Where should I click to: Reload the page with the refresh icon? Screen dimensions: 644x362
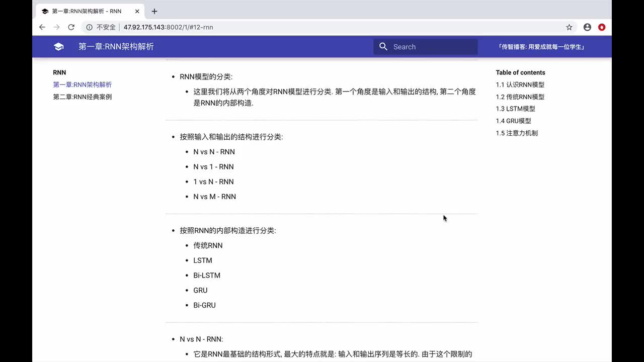click(71, 27)
